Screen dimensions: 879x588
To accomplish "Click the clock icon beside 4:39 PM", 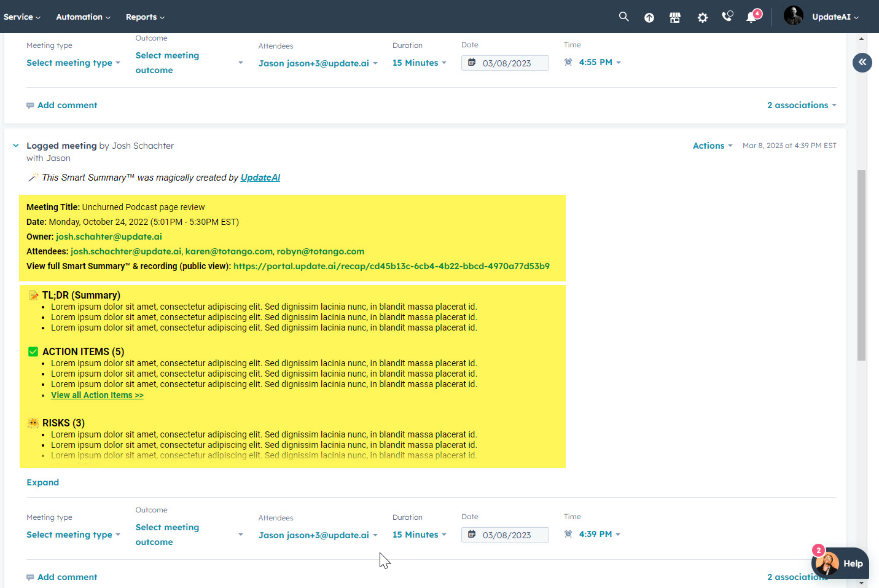I will (568, 534).
